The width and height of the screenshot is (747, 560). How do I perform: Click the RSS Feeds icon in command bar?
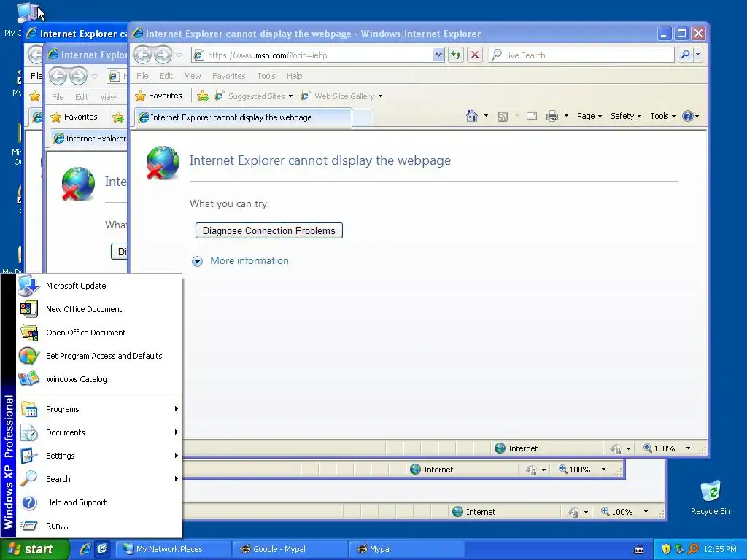coord(502,116)
